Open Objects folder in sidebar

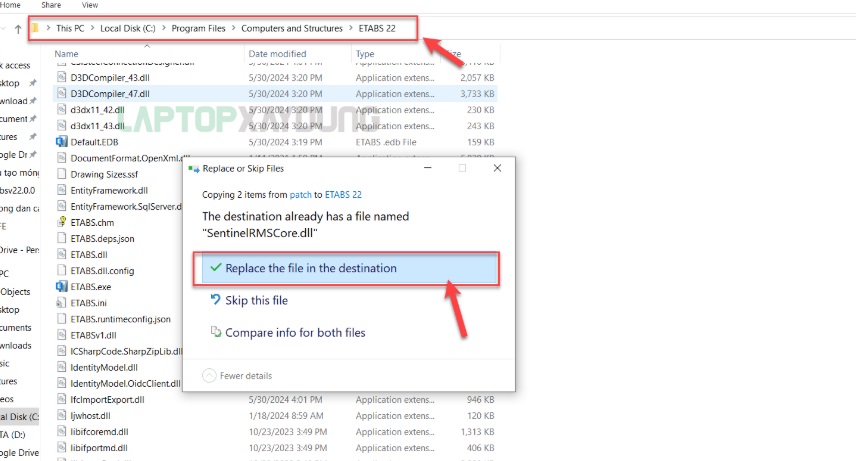tap(15, 292)
